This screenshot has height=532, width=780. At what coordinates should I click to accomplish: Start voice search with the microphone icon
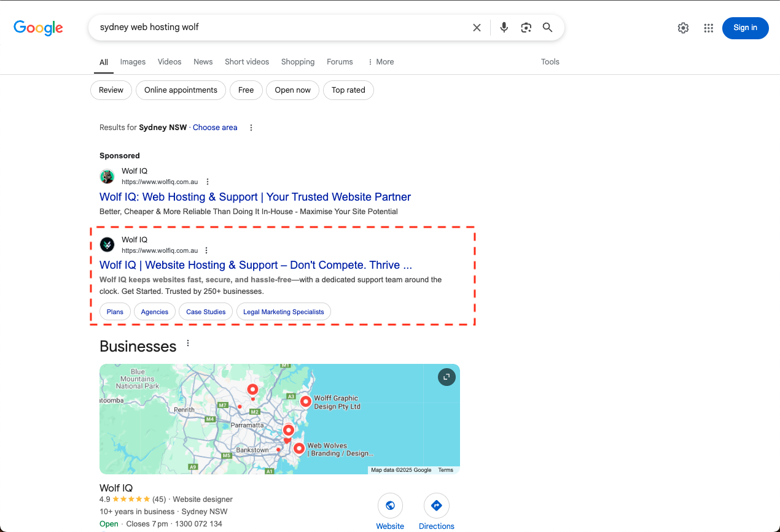coord(504,28)
